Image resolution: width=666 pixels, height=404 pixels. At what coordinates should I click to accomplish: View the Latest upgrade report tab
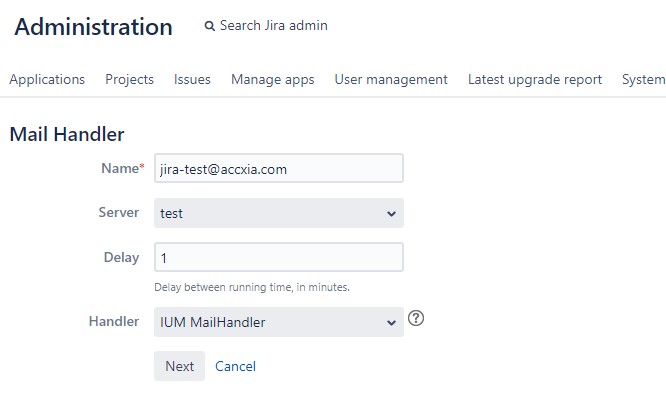click(x=534, y=80)
